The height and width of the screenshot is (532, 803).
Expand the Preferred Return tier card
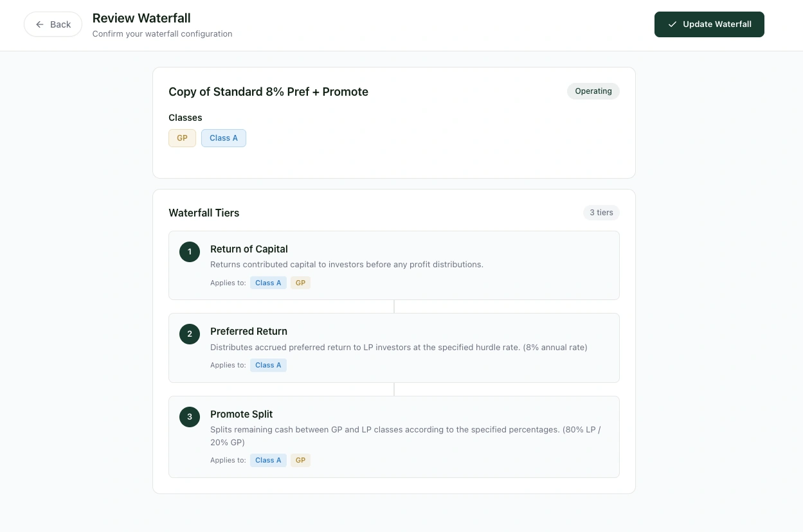click(x=393, y=348)
